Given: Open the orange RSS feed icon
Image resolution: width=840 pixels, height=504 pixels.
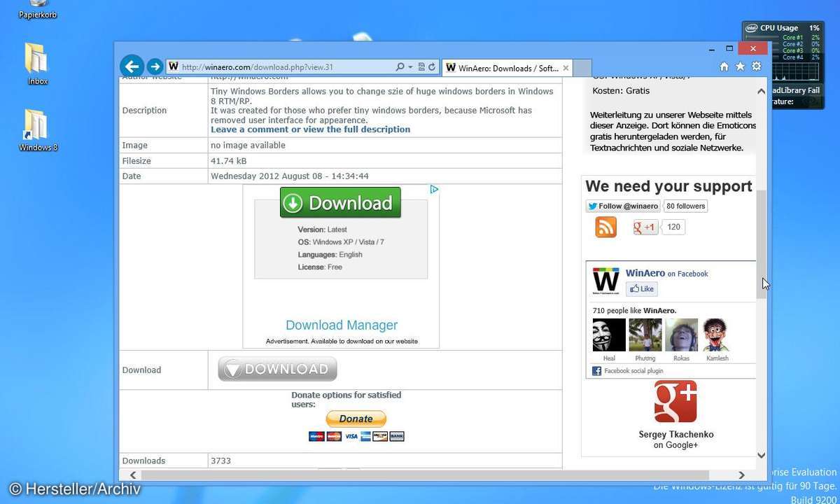Looking at the screenshot, I should [x=606, y=227].
